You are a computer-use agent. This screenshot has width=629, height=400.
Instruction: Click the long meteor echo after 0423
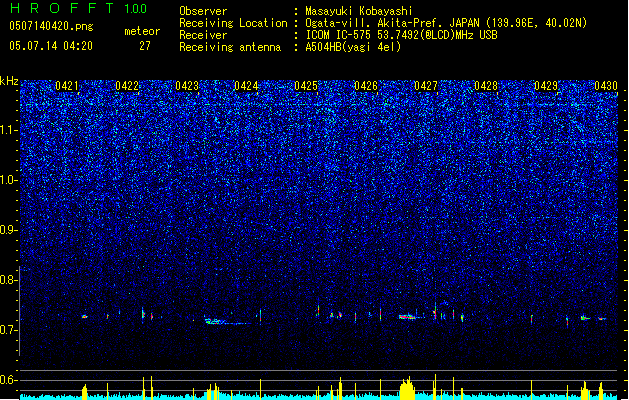228,321
